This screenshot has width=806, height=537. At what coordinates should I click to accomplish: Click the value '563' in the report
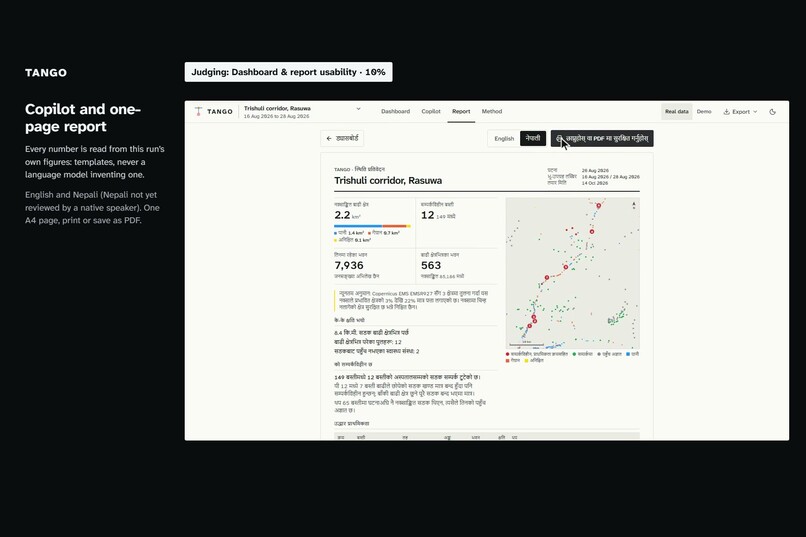pyautogui.click(x=431, y=265)
